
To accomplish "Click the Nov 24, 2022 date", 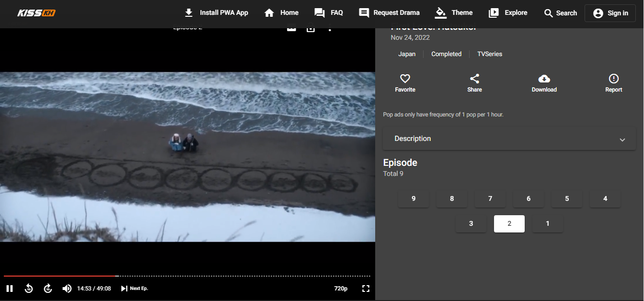I will (x=410, y=37).
